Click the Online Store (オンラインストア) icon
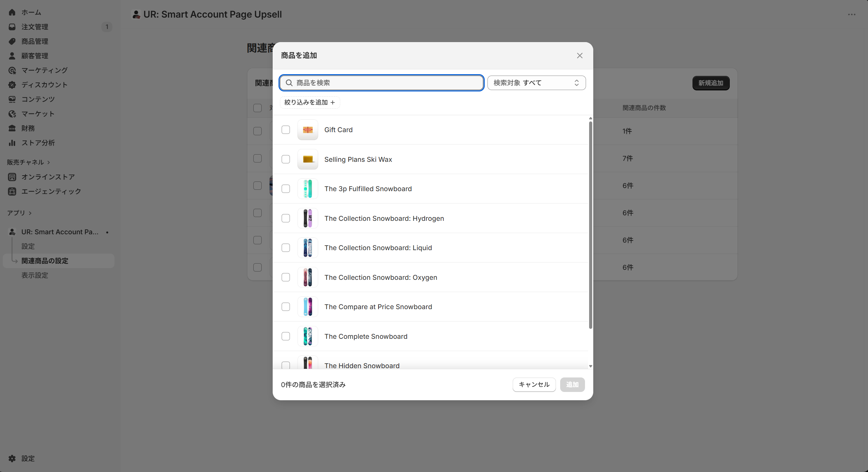The image size is (868, 472). coord(12,177)
